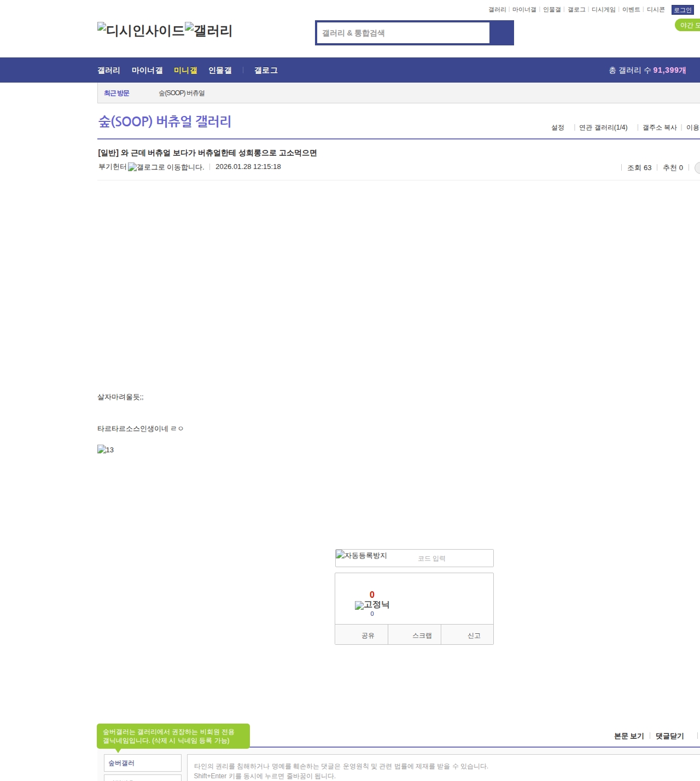This screenshot has width=700, height=781.
Task: Open 디시게임 from the top links
Action: (x=604, y=10)
